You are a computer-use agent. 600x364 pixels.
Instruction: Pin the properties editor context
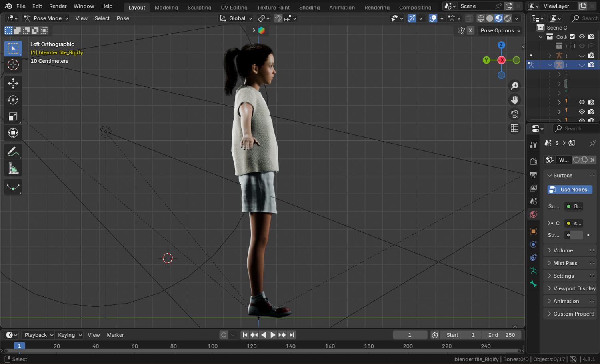(x=593, y=143)
